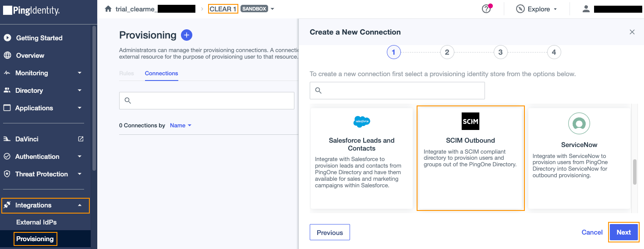Click the Authentication checkmark icon
The image size is (644, 249).
coord(7,157)
